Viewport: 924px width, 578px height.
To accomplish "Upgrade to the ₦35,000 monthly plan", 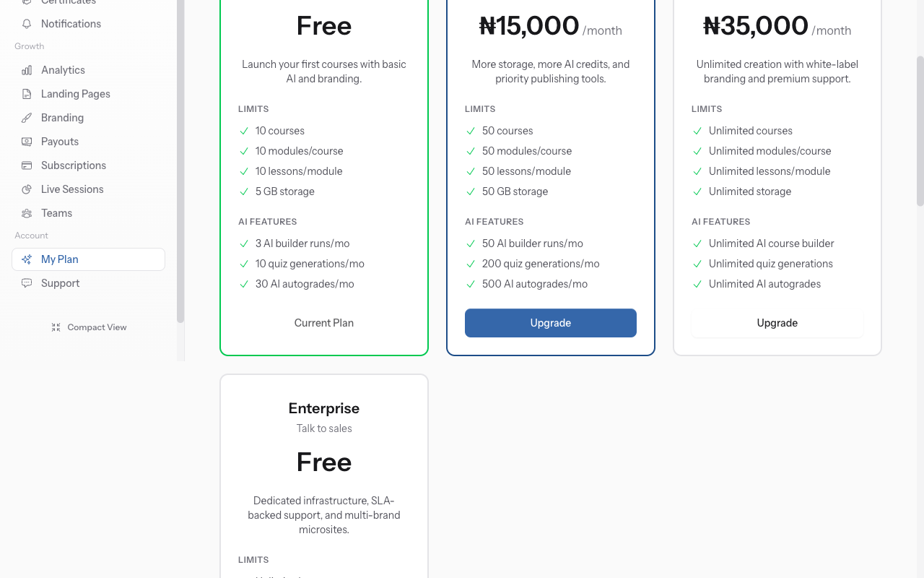I will pos(777,322).
